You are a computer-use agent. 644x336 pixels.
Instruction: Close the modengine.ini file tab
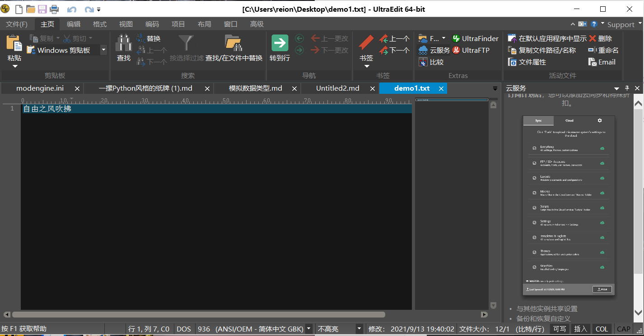pyautogui.click(x=77, y=88)
